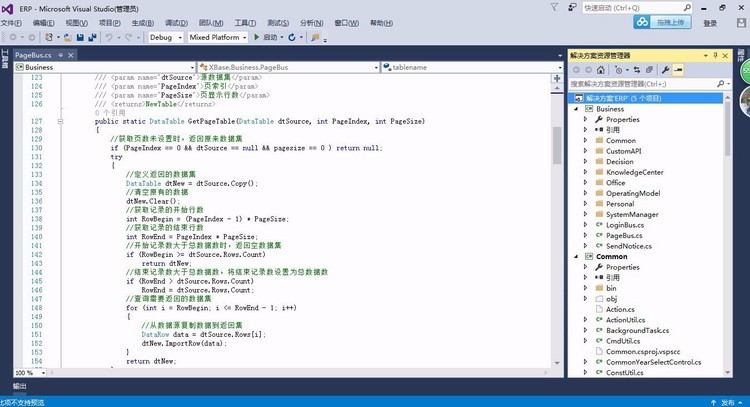The height and width of the screenshot is (407, 750).
Task: Click the notifications filter flag icon
Action: click(x=554, y=7)
